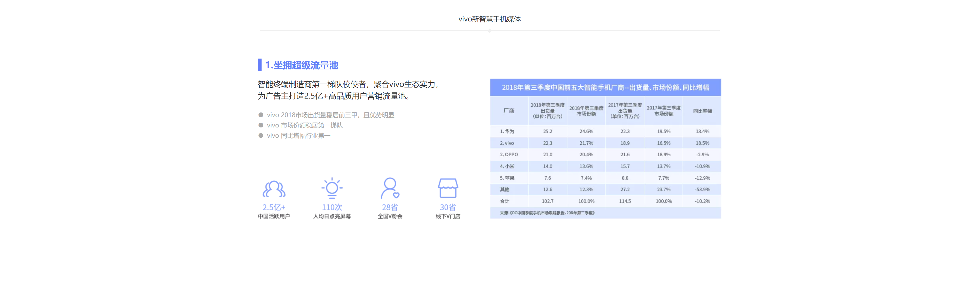Viewport: 980px width, 283px height.
Task: Click the 110次 statistic text
Action: point(332,207)
